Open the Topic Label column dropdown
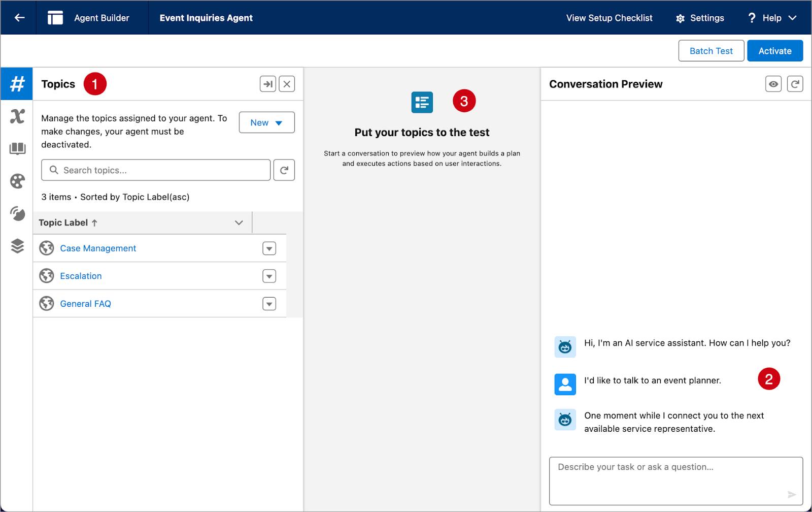Viewport: 812px width, 512px height. point(238,222)
